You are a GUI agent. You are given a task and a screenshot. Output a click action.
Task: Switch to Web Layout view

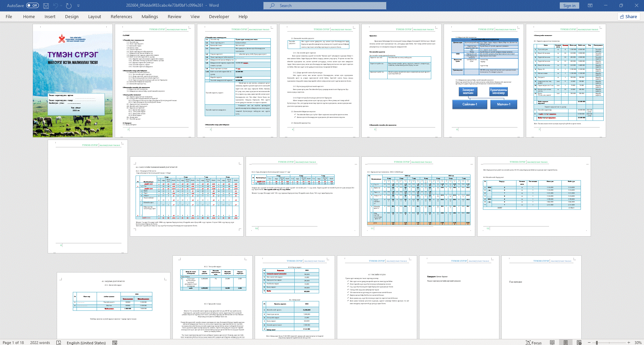tap(579, 342)
